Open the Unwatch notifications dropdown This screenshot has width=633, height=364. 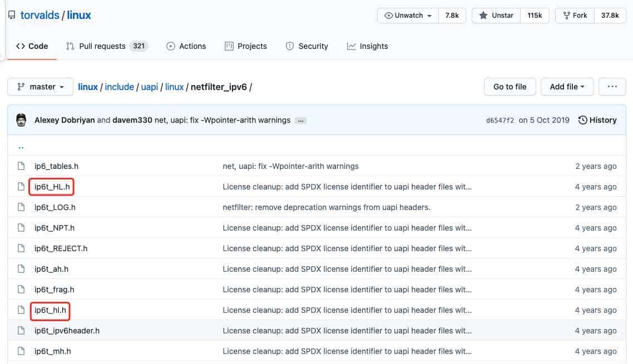[x=408, y=16]
